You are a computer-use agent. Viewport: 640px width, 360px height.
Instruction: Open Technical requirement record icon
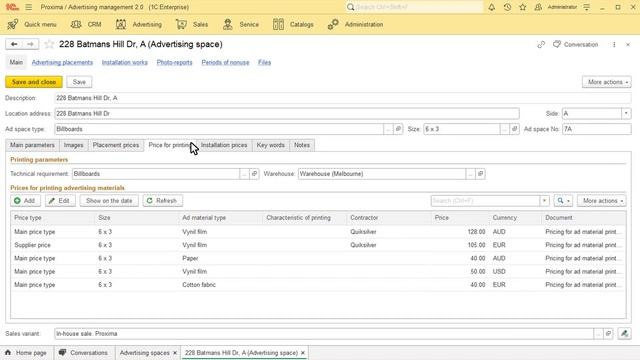[254, 174]
